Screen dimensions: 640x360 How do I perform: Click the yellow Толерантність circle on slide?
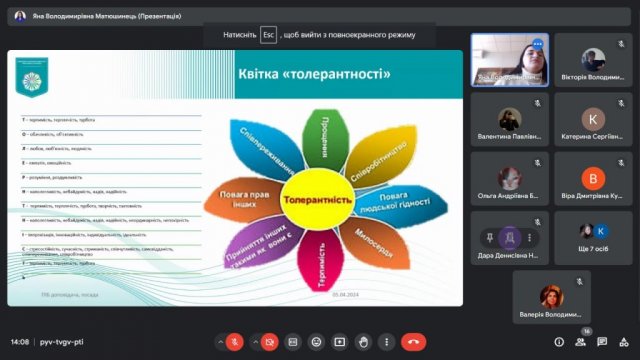click(x=317, y=200)
